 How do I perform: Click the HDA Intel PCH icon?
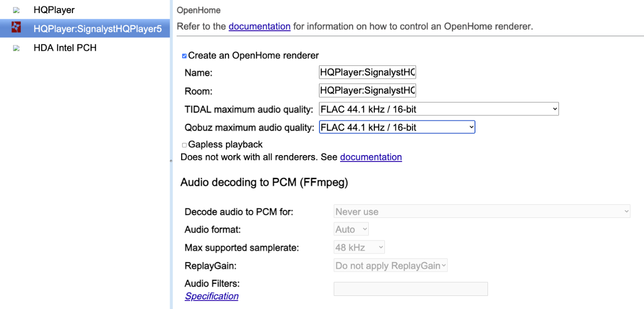(17, 48)
